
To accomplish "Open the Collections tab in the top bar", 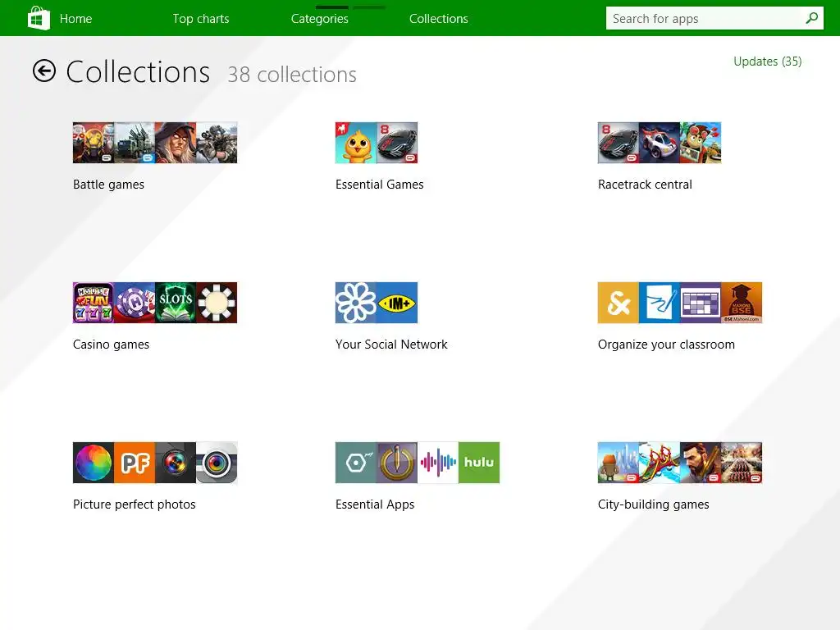I will [x=439, y=19].
